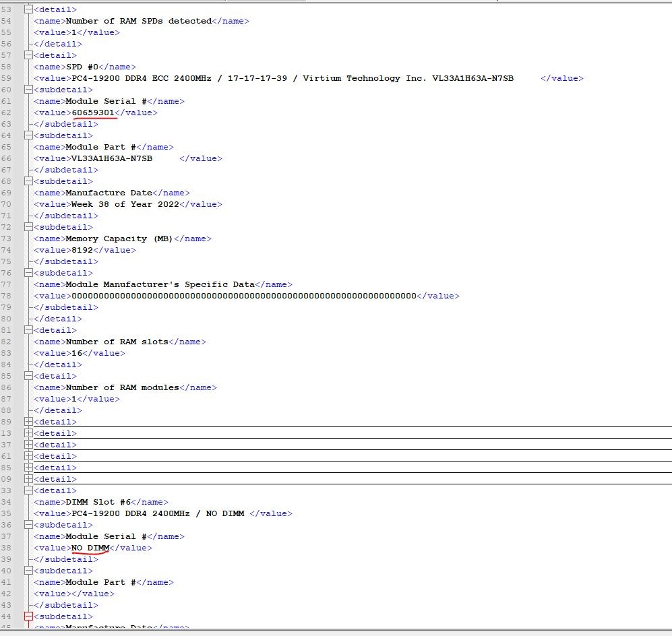This screenshot has height=636, width=672.
Task: Collapse the DIMM Slot #6 detail fold
Action: 29,490
